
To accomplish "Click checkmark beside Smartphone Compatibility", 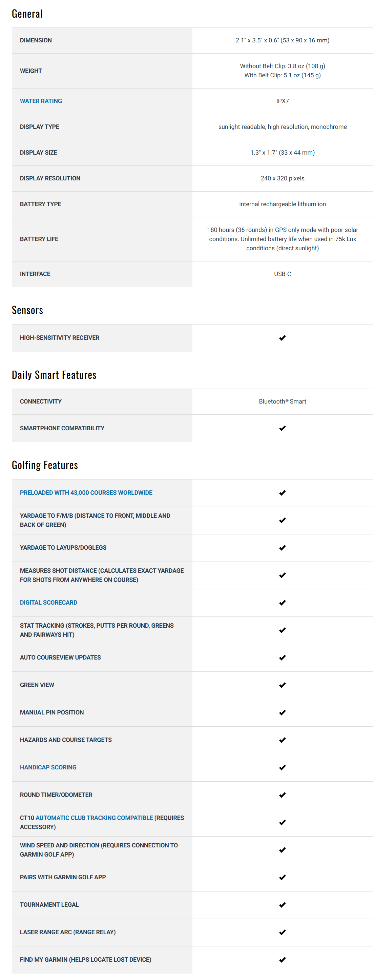I will coord(282,428).
